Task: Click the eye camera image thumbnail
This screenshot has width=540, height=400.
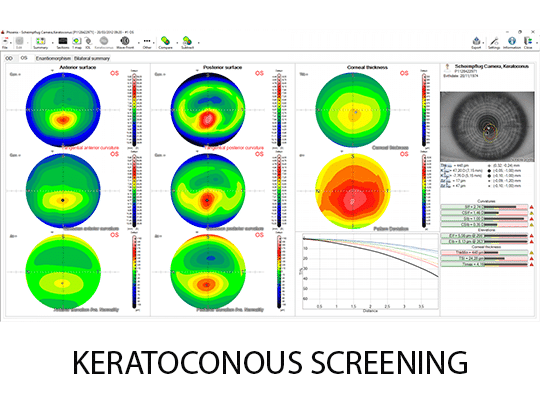Action: pos(487,127)
